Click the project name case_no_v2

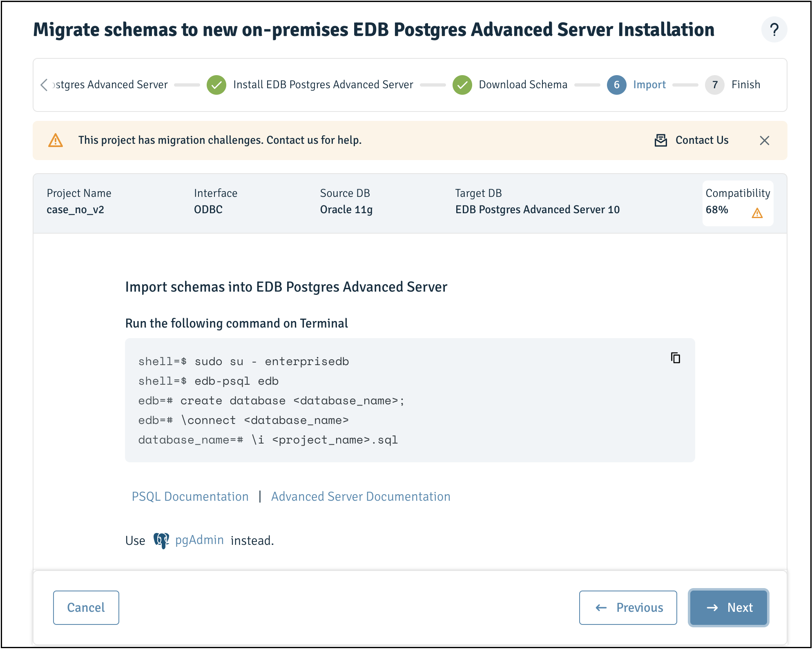(76, 210)
